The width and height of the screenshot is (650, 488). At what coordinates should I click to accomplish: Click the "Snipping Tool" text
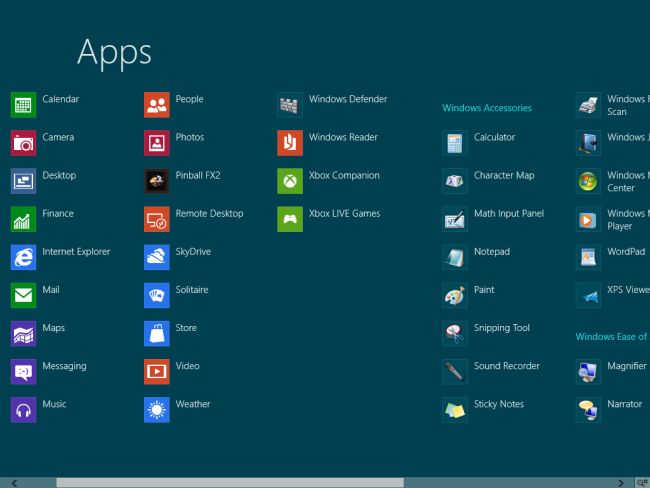click(502, 328)
